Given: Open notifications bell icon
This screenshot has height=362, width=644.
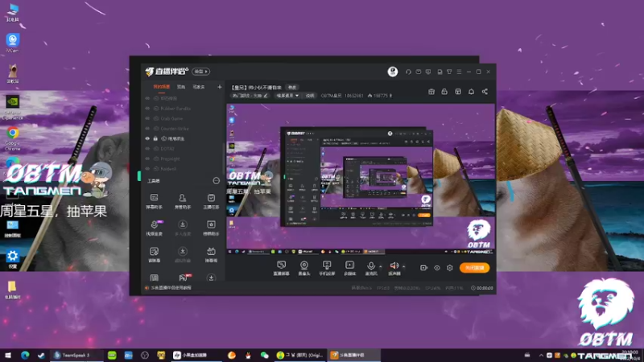Looking at the screenshot, I should 471,92.
